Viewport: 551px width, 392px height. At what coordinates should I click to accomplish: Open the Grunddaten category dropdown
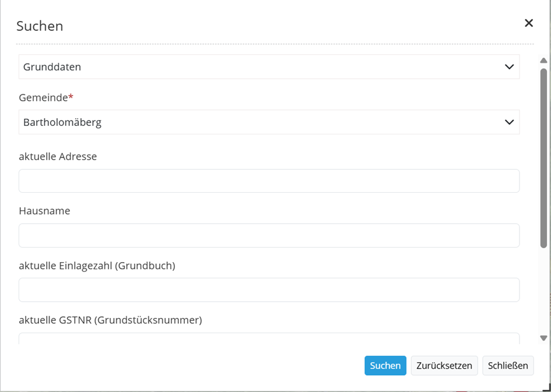pyautogui.click(x=269, y=67)
